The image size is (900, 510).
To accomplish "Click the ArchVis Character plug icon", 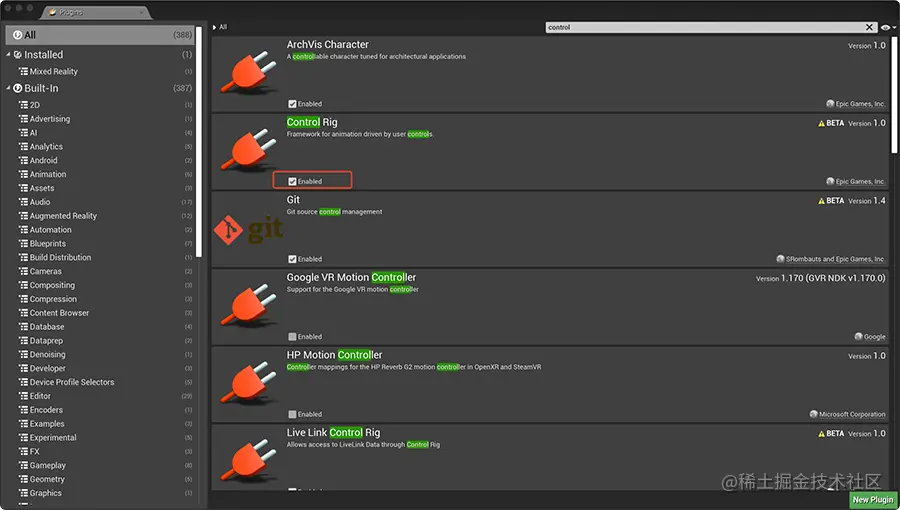I will (248, 72).
